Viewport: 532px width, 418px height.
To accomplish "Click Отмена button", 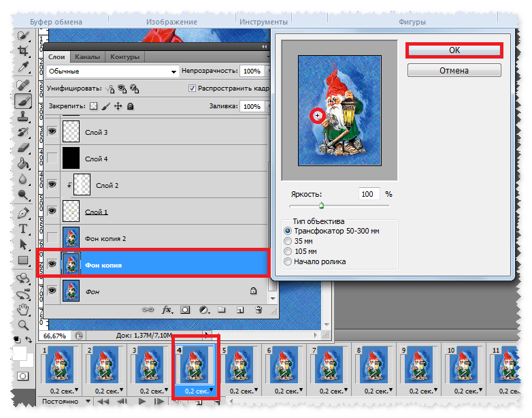I will tap(454, 71).
